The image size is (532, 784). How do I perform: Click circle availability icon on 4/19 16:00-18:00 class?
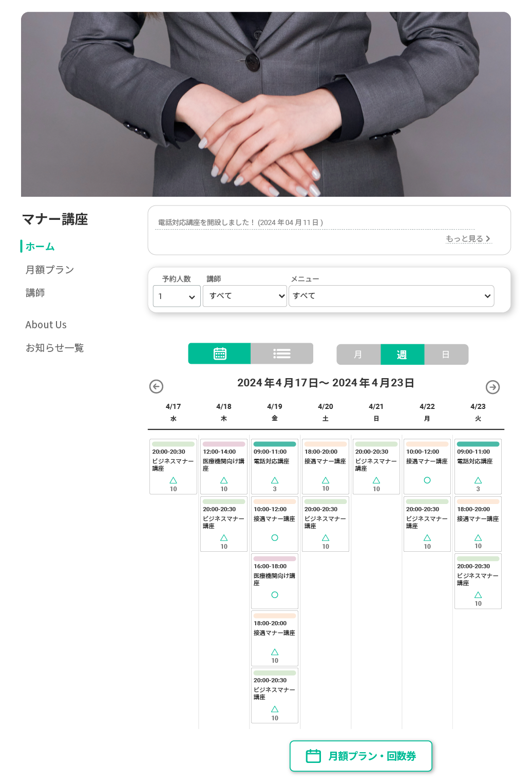[x=275, y=595]
